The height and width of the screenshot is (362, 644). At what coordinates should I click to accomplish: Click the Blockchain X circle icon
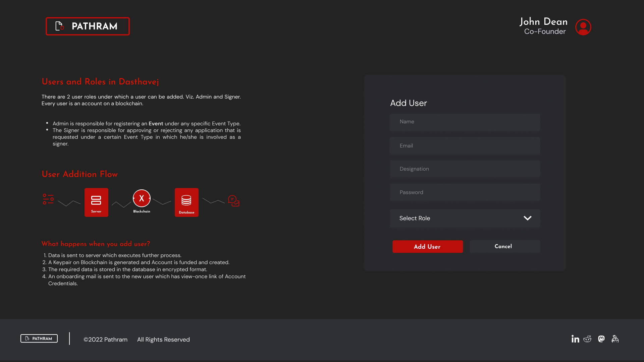click(x=142, y=198)
